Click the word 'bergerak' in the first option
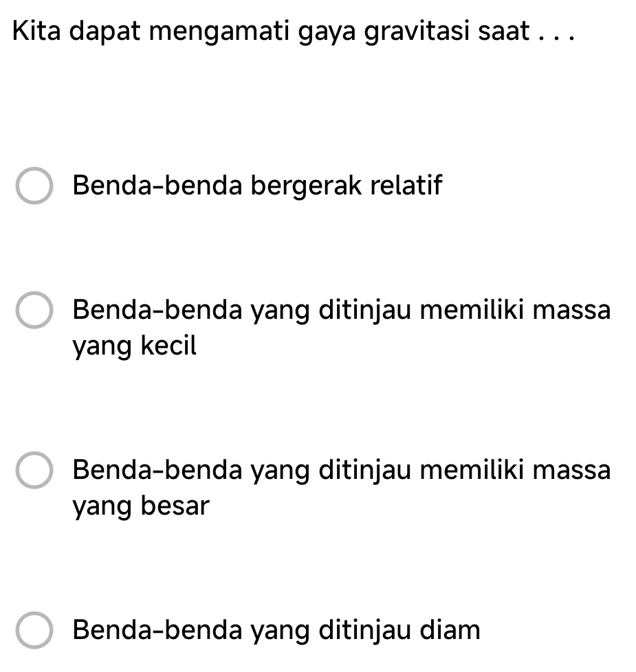 (x=306, y=186)
